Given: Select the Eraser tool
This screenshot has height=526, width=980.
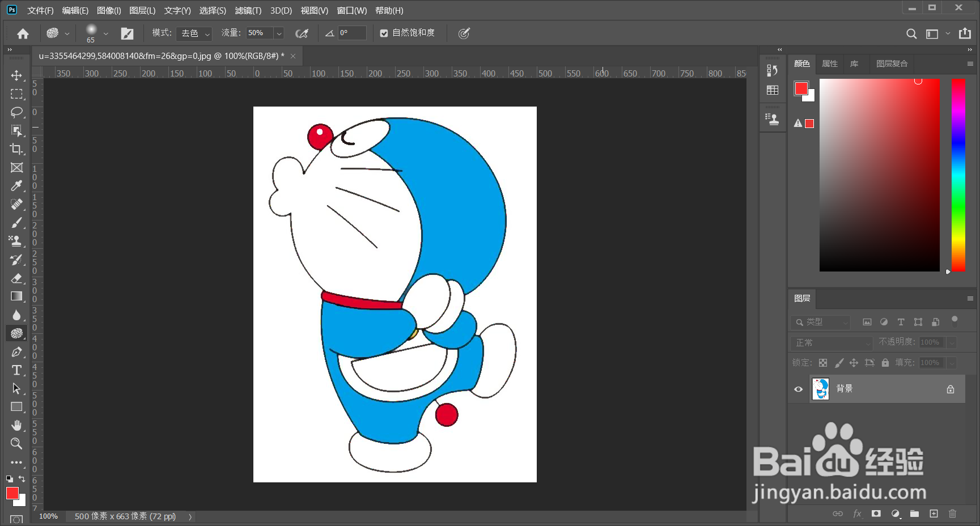Looking at the screenshot, I should [16, 278].
